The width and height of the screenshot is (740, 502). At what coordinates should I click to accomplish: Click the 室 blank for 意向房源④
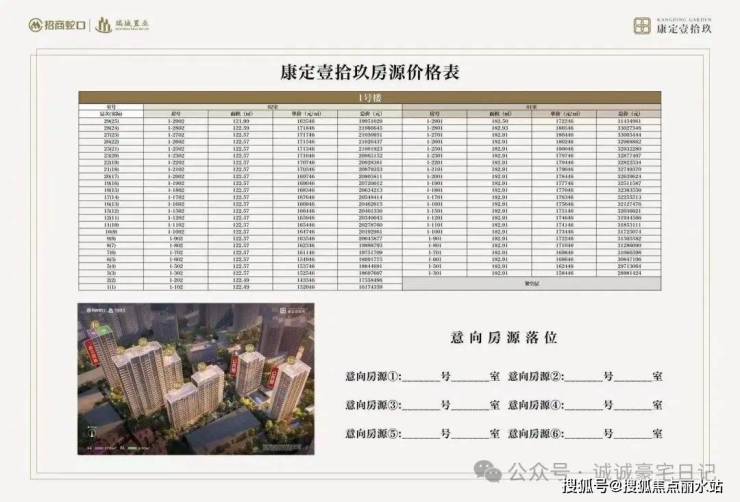(633, 406)
